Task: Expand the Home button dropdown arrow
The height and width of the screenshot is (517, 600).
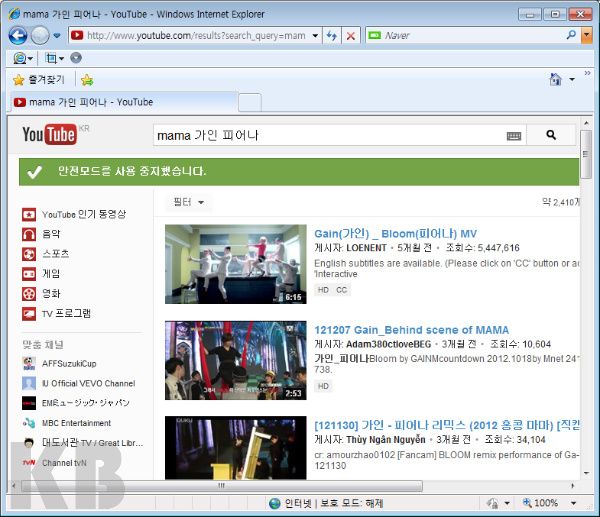Action: click(x=572, y=80)
